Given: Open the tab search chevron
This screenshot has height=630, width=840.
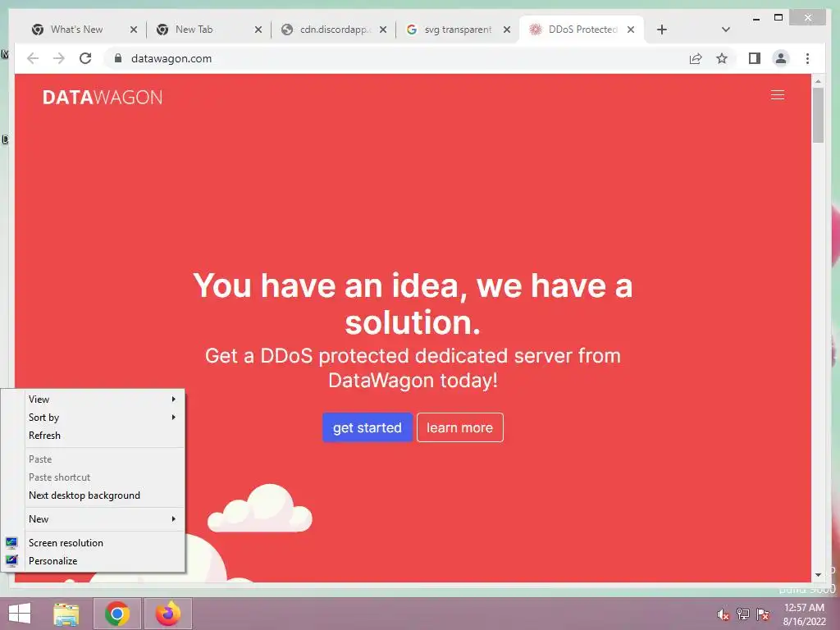Looking at the screenshot, I should click(726, 30).
